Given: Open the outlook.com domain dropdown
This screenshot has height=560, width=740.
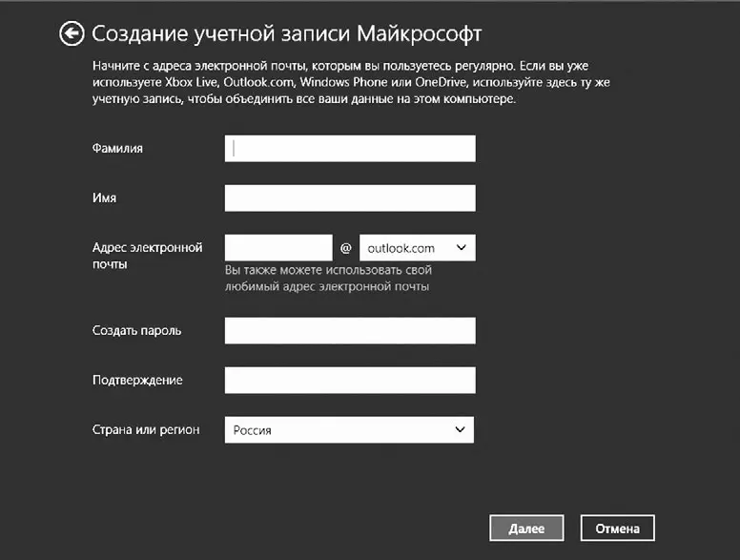Looking at the screenshot, I should pyautogui.click(x=417, y=248).
